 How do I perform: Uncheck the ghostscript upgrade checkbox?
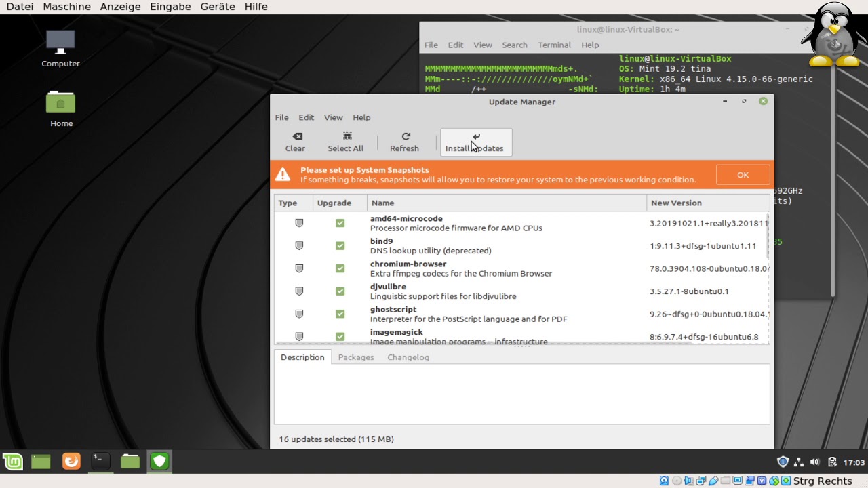(340, 314)
